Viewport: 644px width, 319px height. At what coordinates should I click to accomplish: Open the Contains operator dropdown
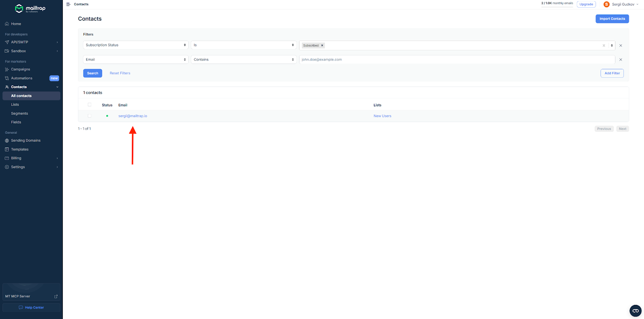click(x=244, y=60)
